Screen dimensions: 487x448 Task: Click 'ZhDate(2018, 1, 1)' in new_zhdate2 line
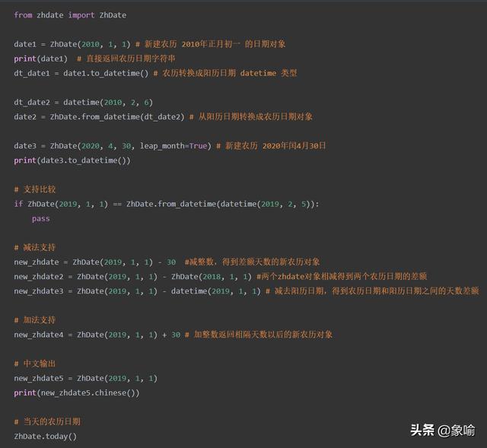point(212,277)
